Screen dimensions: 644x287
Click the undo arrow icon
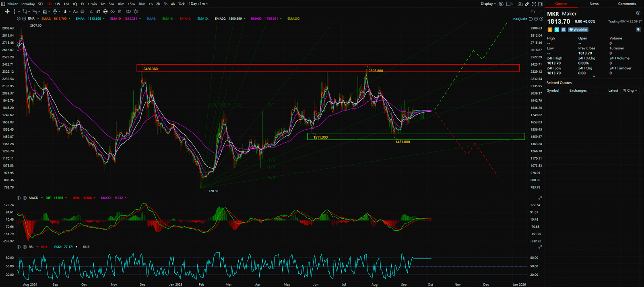click(533, 12)
